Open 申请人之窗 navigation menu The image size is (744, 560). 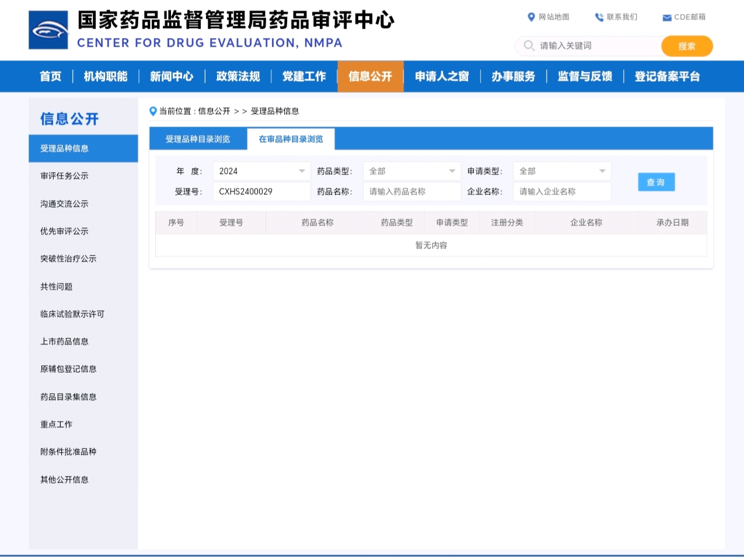click(442, 76)
